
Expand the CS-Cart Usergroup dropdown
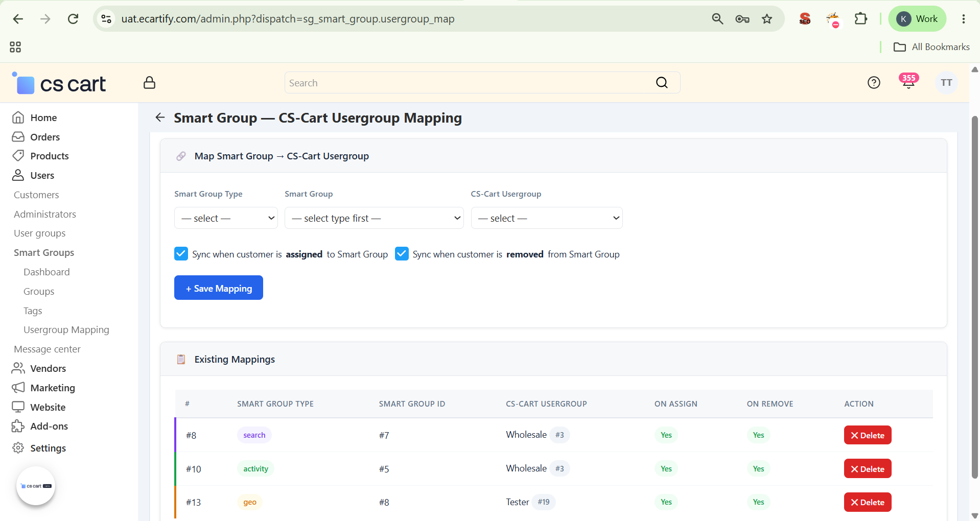(547, 218)
